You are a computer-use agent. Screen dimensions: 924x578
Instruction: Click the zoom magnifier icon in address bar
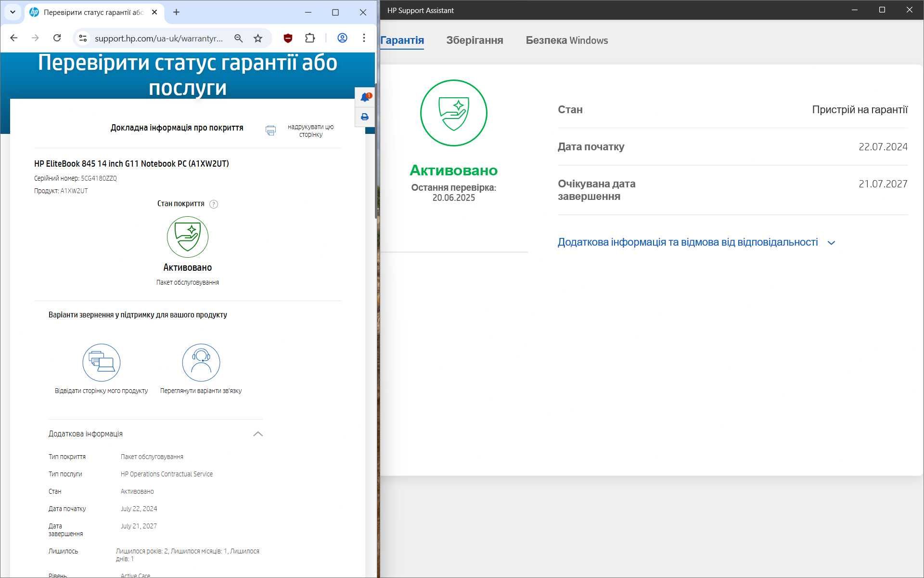point(238,38)
